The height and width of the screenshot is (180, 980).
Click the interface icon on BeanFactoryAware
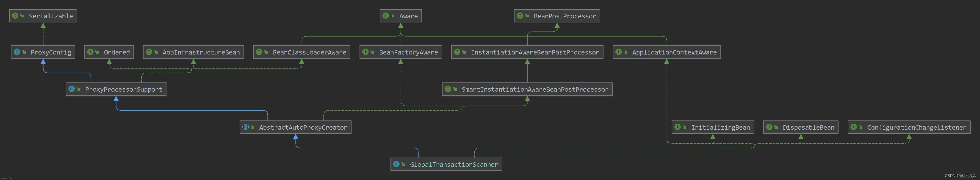(365, 52)
